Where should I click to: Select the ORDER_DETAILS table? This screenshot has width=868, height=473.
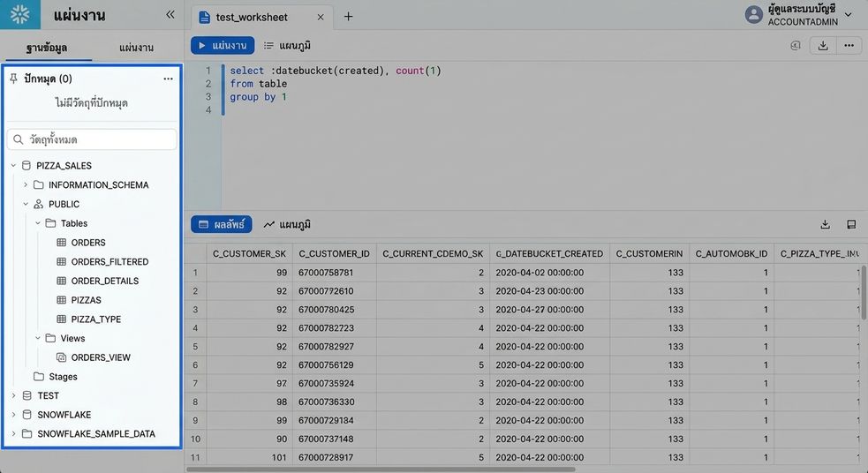(x=104, y=281)
